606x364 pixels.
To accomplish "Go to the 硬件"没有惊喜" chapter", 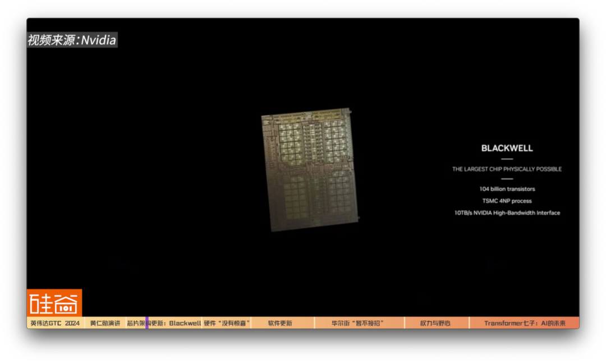I will click(x=227, y=323).
